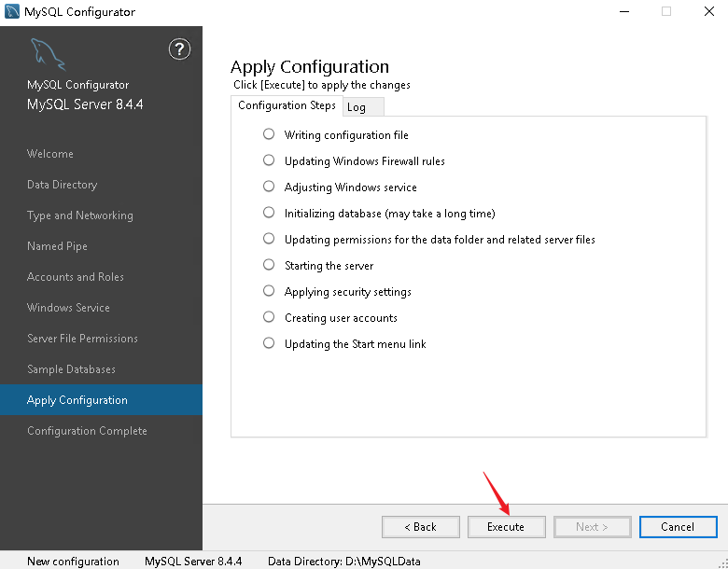Select the Updating the Start menu link indicator

click(x=269, y=343)
